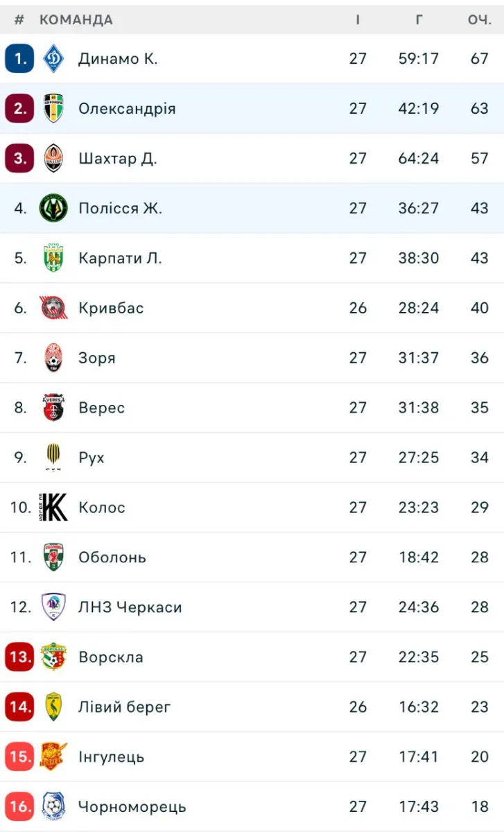Click the Колос K-shaped logo
504x832 pixels.
pos(53,508)
